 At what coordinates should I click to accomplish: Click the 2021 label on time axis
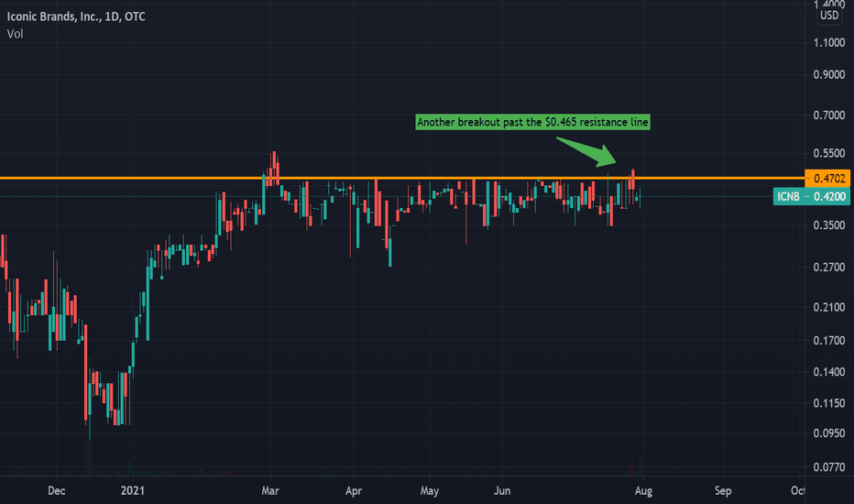pyautogui.click(x=132, y=490)
